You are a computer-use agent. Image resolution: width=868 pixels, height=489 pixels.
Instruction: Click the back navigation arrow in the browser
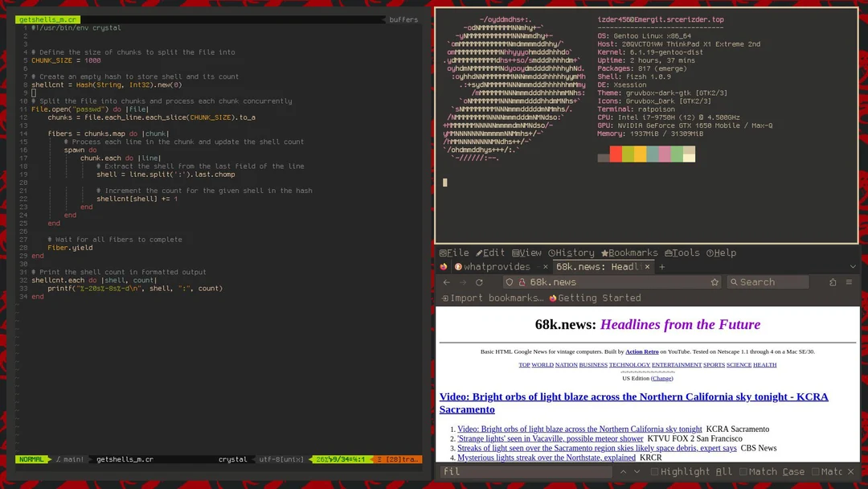(447, 281)
